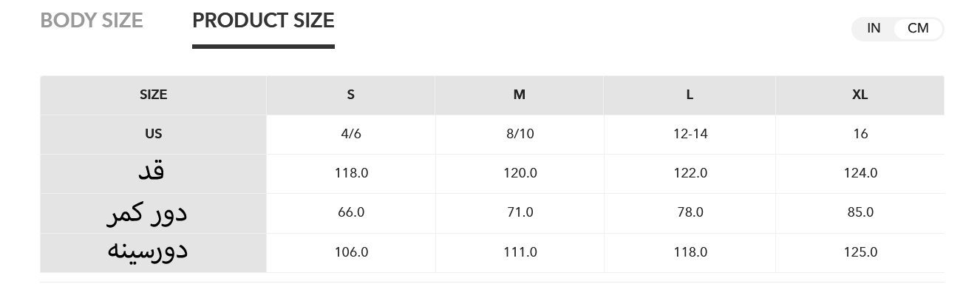Click the US 8/10 cell
Image resolution: width=980 pixels, height=301 pixels.
[520, 134]
